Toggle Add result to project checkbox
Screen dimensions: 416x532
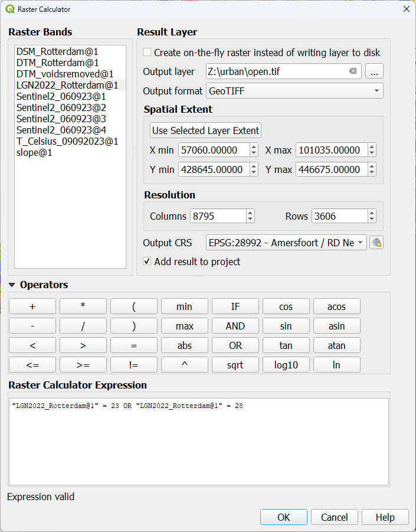pos(147,261)
